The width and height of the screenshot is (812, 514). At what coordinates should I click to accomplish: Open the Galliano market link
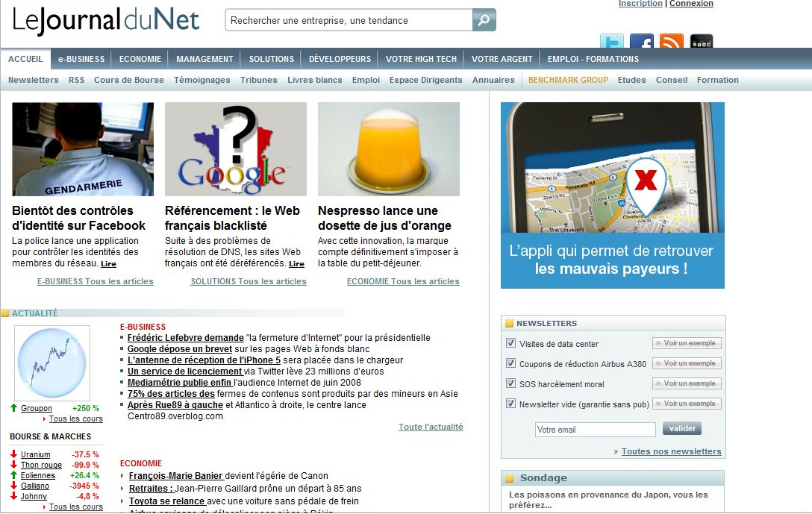35,486
